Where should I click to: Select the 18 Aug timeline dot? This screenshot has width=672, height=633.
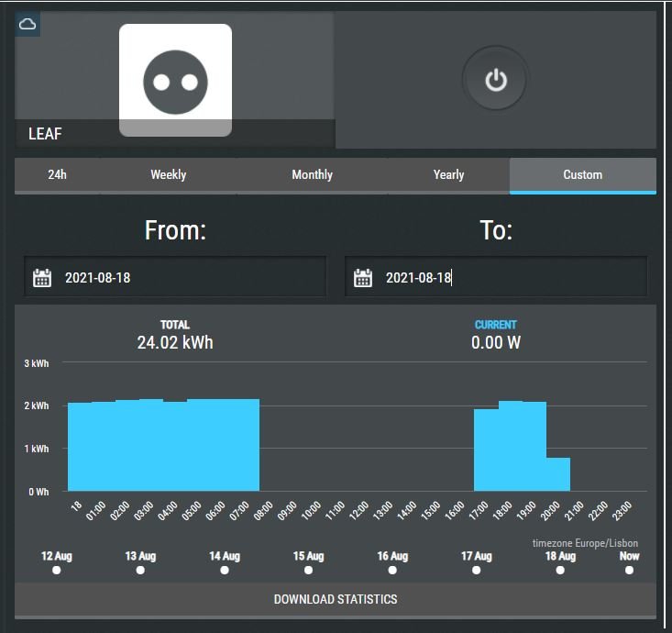coord(560,570)
